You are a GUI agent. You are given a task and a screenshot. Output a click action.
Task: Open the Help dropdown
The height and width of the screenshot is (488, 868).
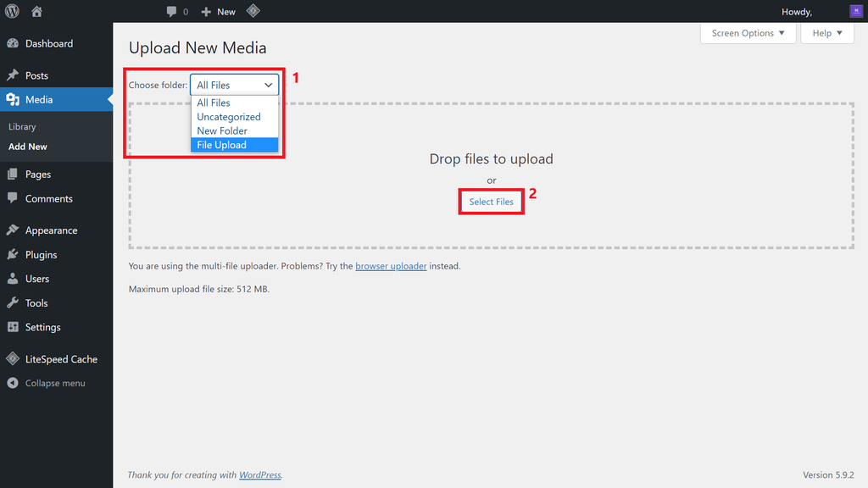click(826, 33)
